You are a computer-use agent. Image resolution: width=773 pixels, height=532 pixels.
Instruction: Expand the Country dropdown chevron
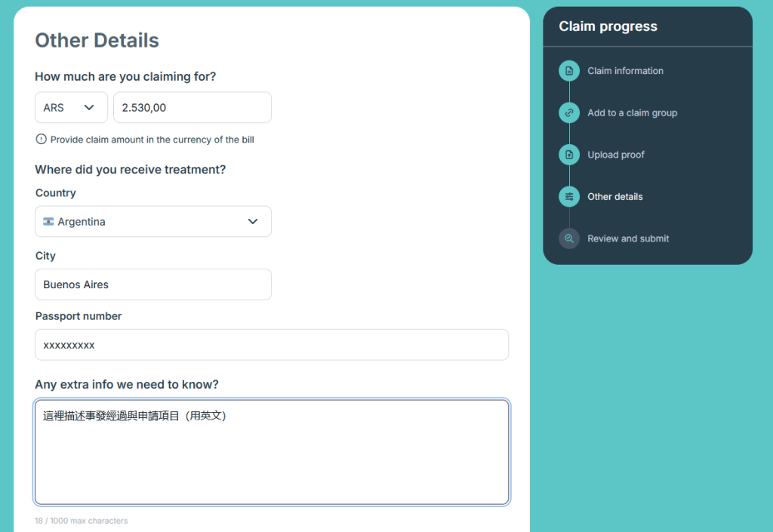253,222
